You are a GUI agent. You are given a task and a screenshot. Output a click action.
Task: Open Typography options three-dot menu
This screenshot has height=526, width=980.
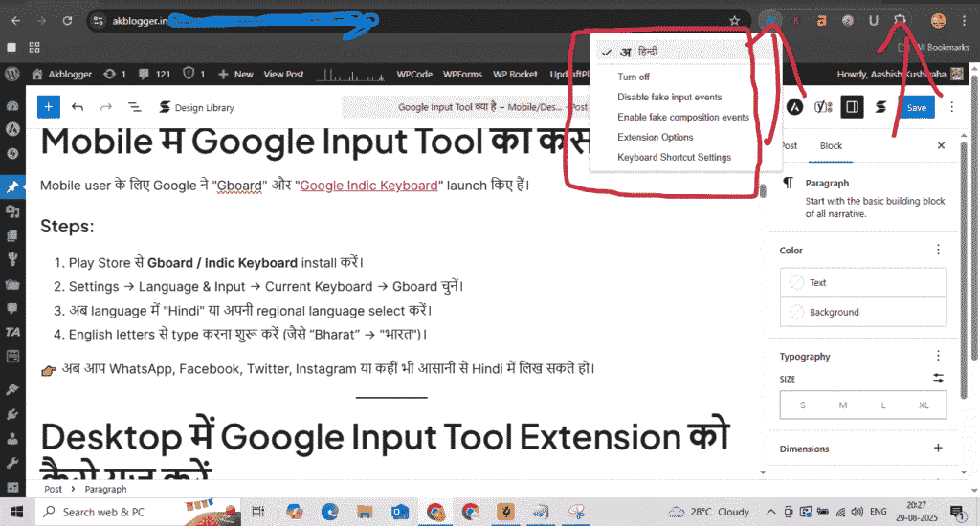click(x=938, y=356)
